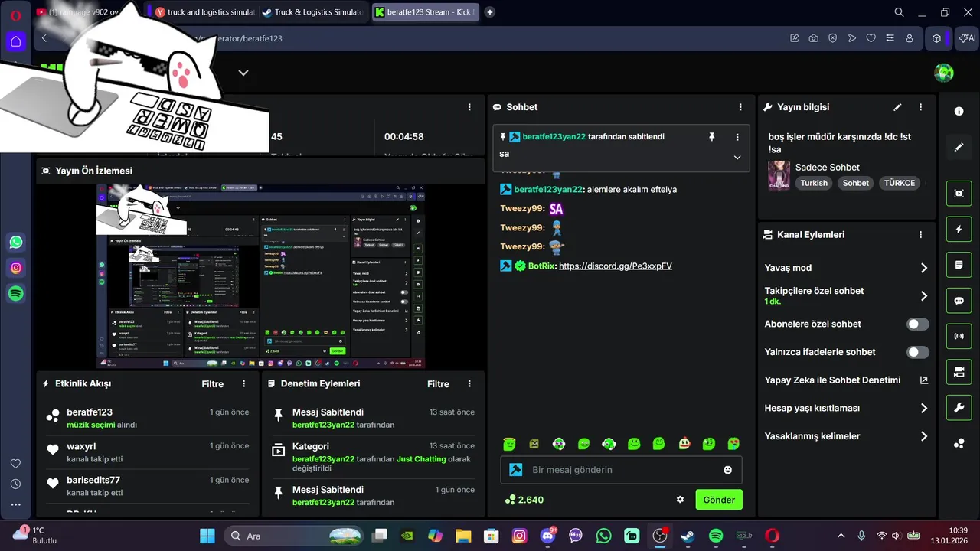980x551 pixels.
Task: Toggle the lightning bolt activity sidebar icon
Action: click(959, 229)
